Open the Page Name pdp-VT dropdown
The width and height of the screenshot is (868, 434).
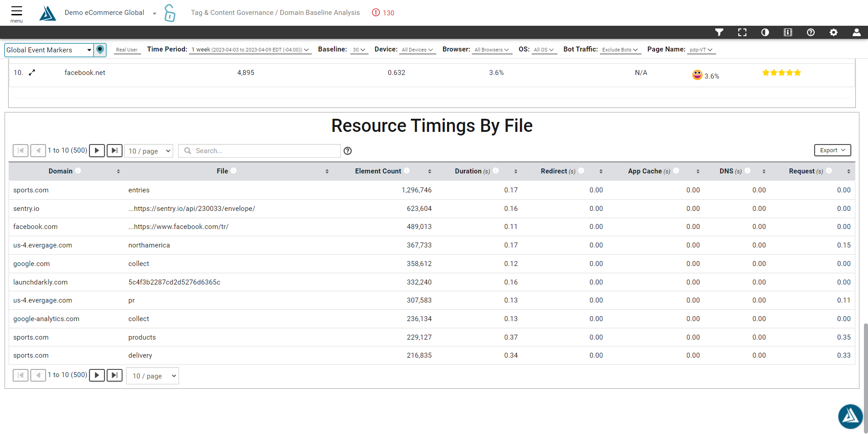coord(701,50)
